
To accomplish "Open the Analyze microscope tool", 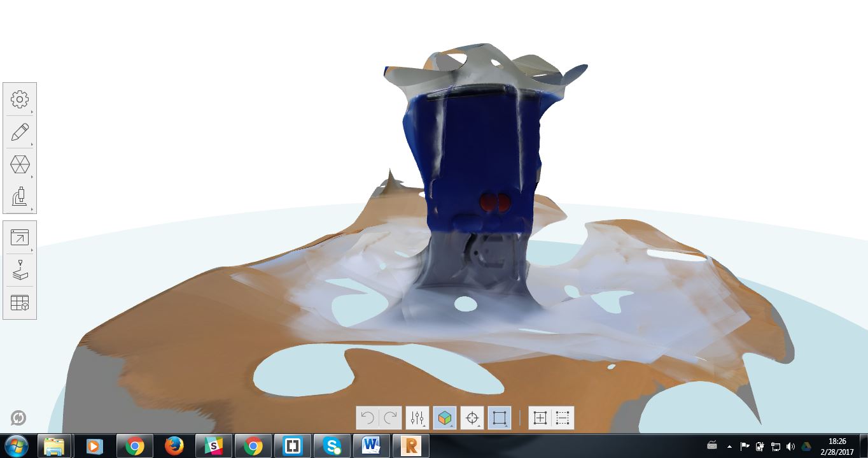I will pyautogui.click(x=20, y=197).
